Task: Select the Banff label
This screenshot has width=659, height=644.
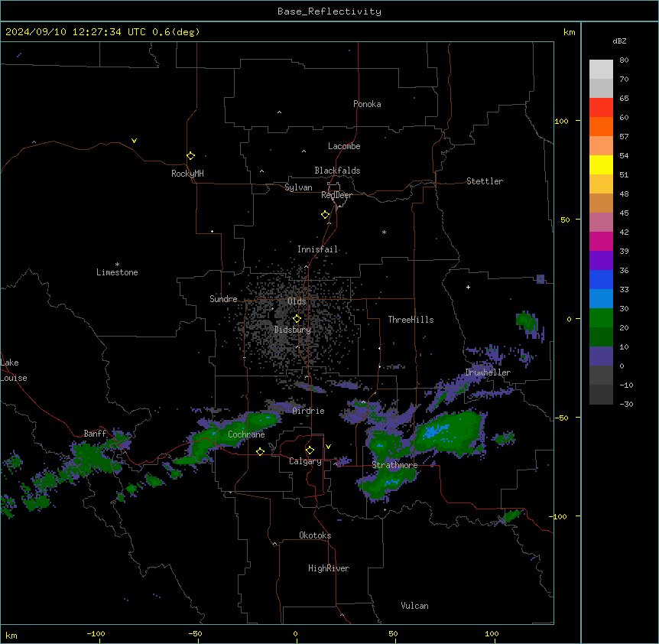Action: (x=95, y=434)
